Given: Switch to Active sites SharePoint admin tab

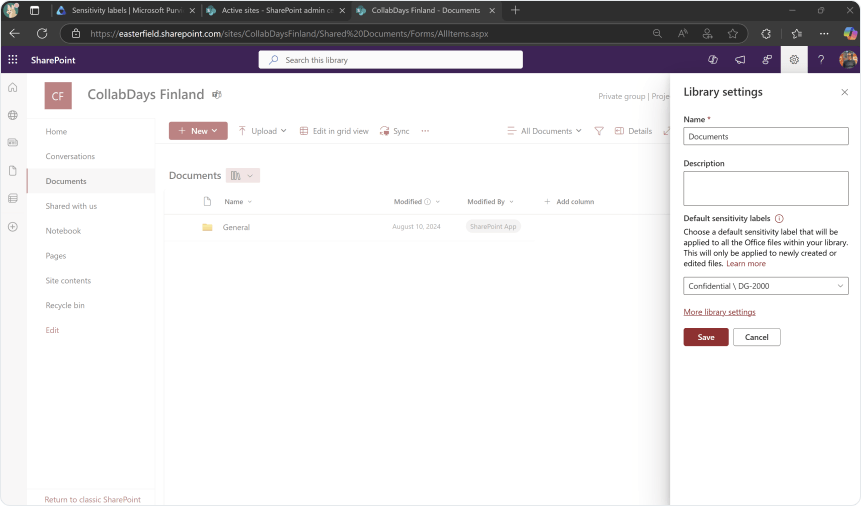Looking at the screenshot, I should point(276,10).
